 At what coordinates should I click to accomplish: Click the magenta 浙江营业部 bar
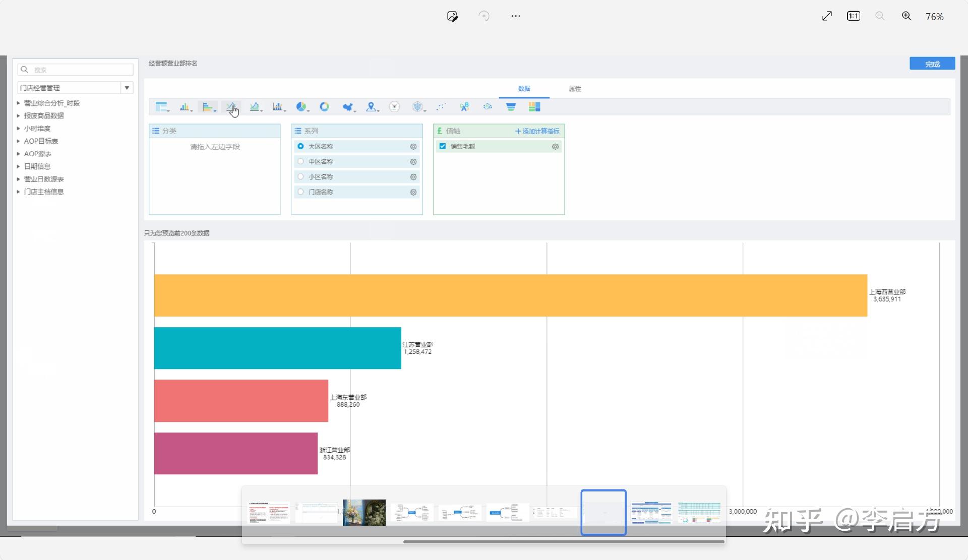235,454
